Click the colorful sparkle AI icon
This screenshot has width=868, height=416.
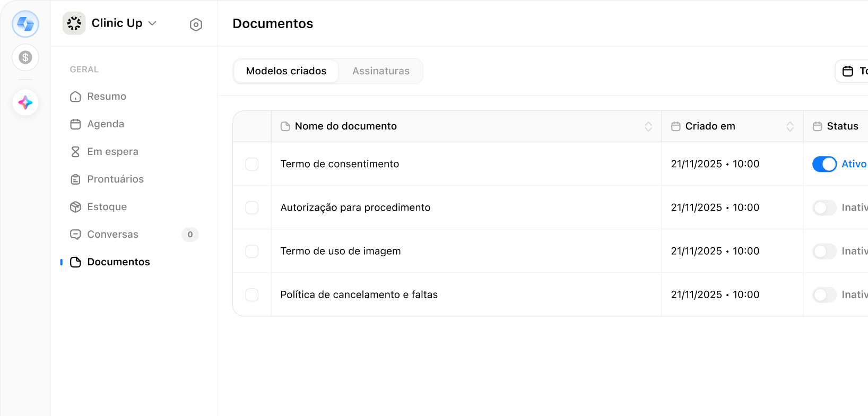25,102
